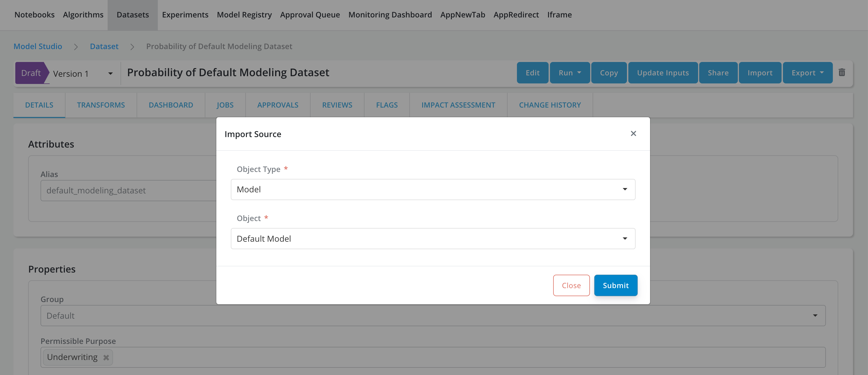
Task: Go to the Impact Assessment tab
Action: pyautogui.click(x=458, y=105)
